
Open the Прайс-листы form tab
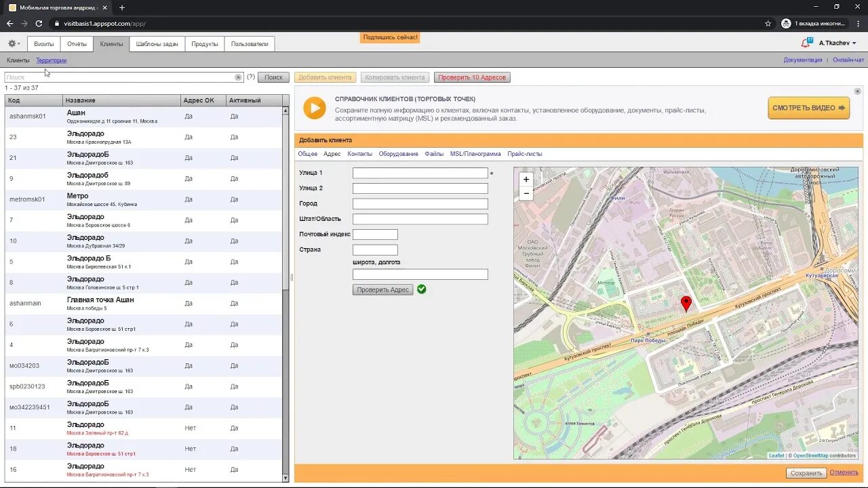525,154
